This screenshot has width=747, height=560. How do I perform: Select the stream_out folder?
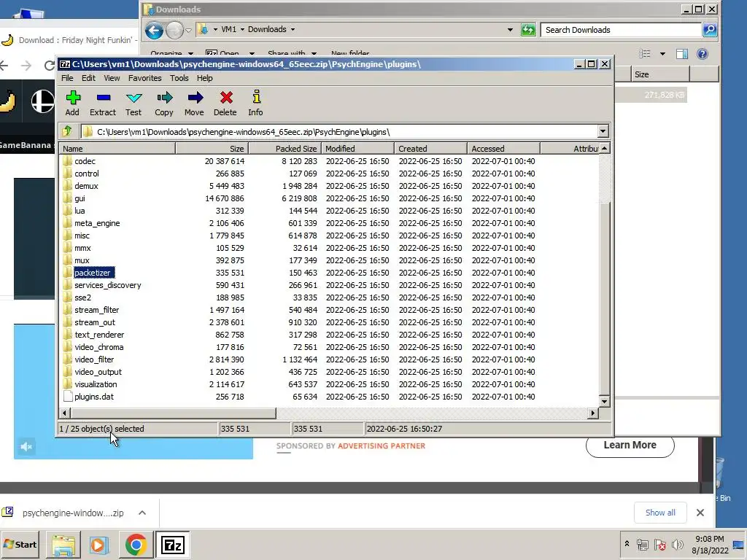95,322
